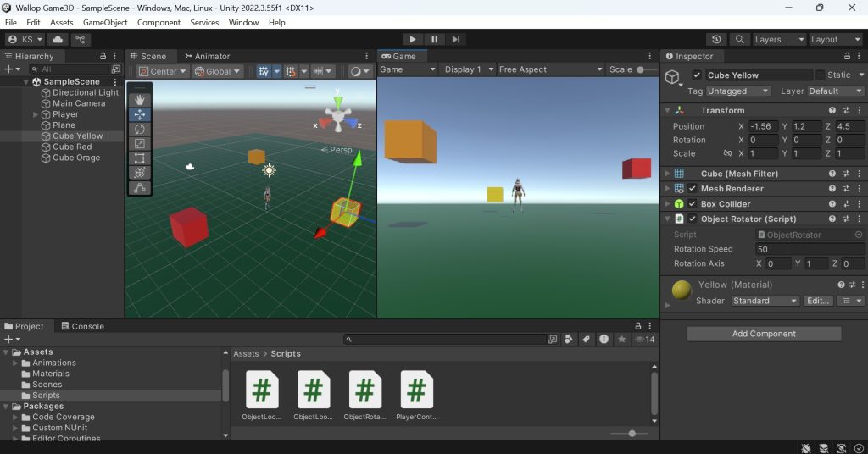Click the Play button
868x454 pixels.
pyautogui.click(x=413, y=39)
